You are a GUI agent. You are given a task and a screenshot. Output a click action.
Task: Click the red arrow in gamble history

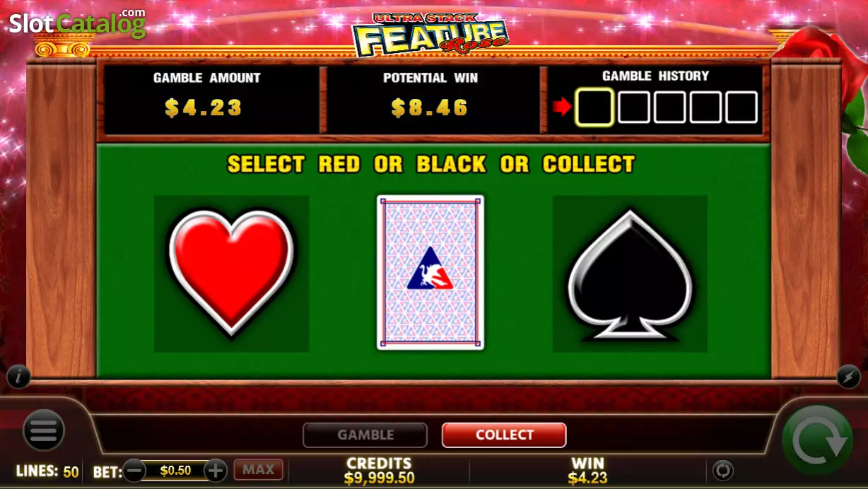563,107
